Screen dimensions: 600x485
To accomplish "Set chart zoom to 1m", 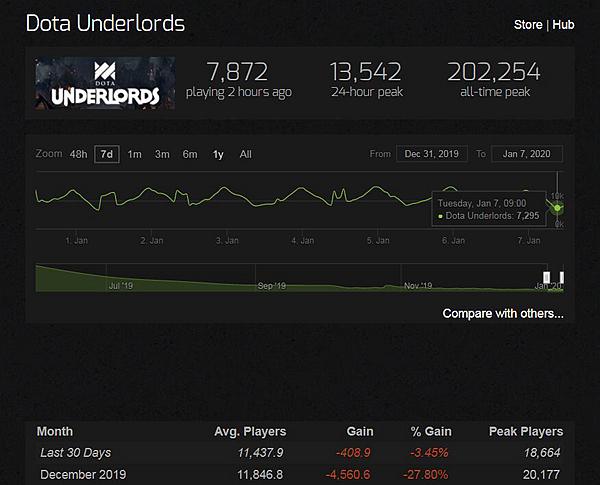I will point(134,154).
